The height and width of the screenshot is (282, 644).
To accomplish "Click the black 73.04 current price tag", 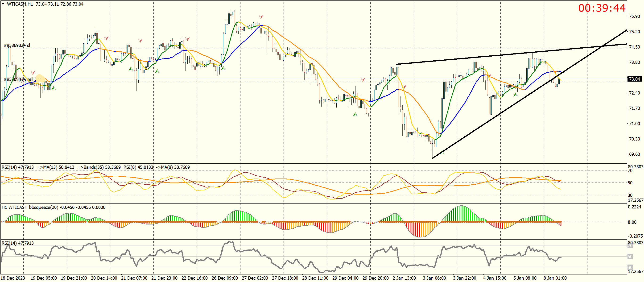I will click(634, 79).
